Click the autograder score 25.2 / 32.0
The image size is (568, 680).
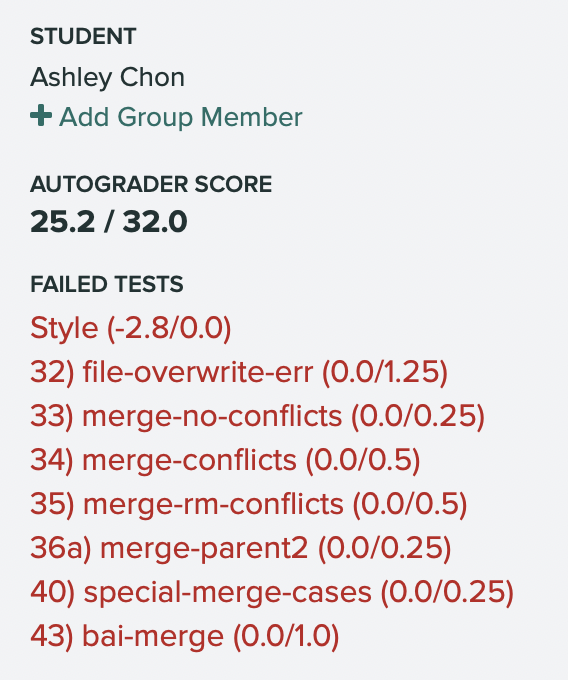pos(108,222)
